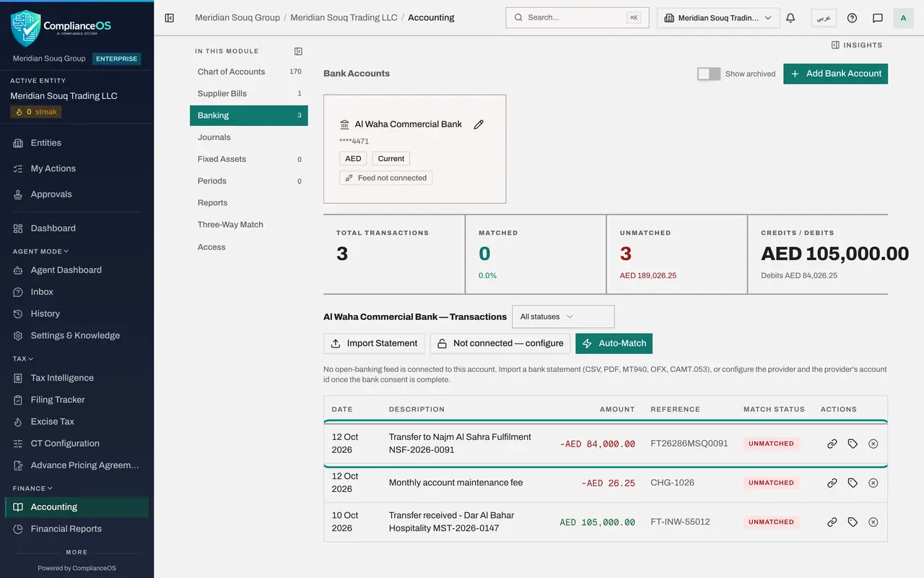Open Chart of Accounts module tab
924x578 pixels.
coord(249,72)
